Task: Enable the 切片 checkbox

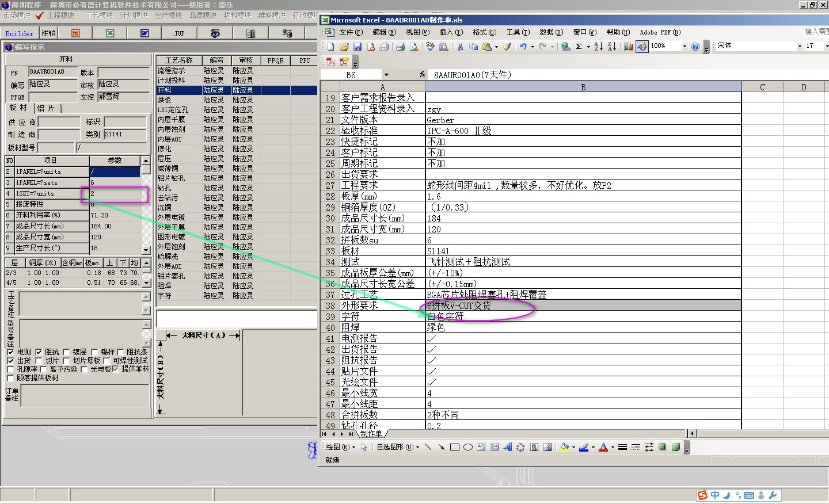Action: coord(38,361)
